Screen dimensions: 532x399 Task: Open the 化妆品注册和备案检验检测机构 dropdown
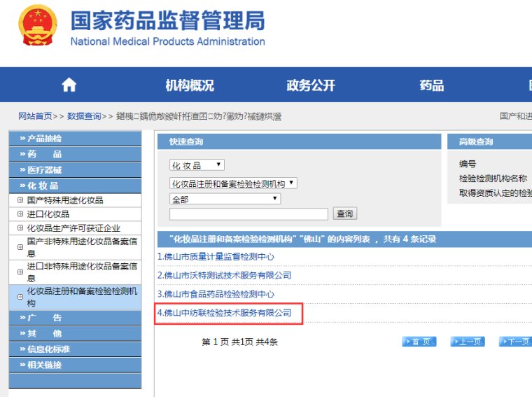tap(233, 183)
